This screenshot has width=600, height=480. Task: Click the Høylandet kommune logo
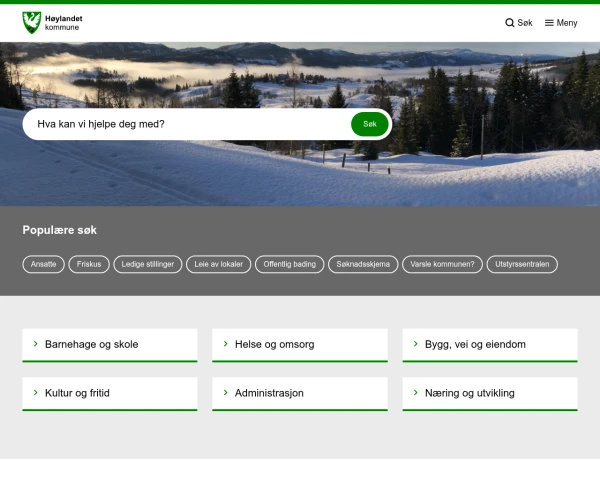[51, 22]
